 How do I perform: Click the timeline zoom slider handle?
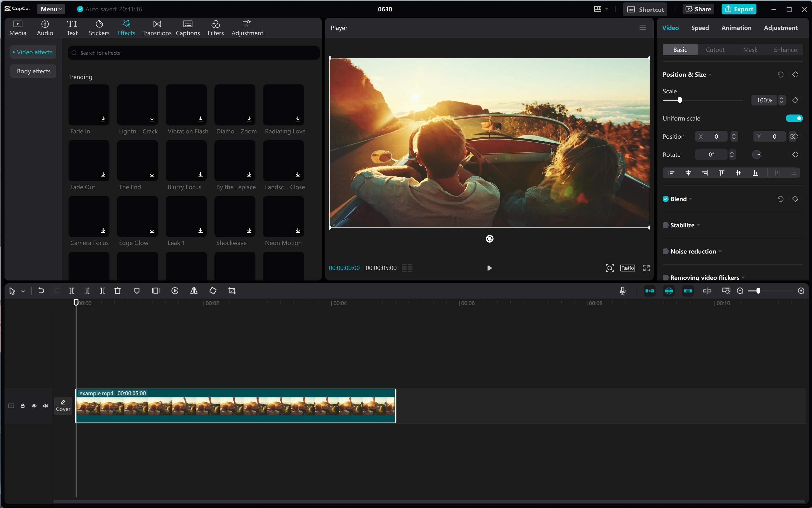click(758, 291)
